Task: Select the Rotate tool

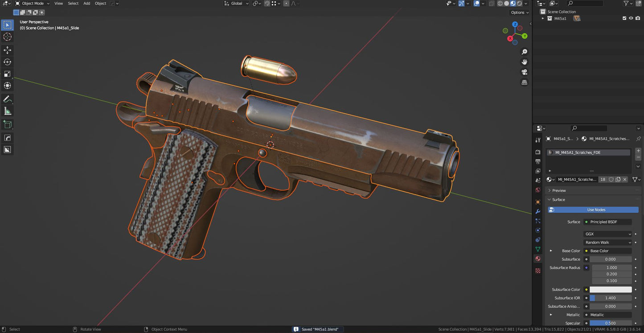Action: pos(8,62)
